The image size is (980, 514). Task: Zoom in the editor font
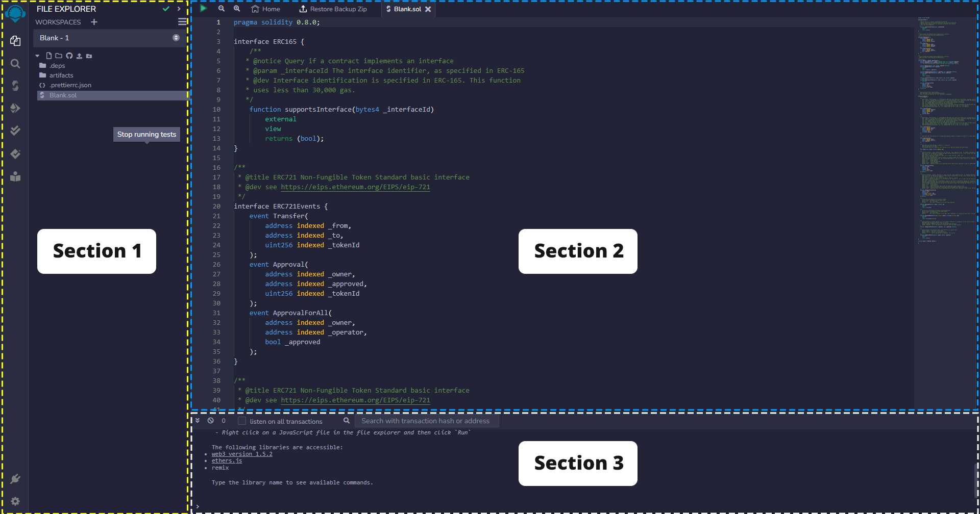pos(237,9)
